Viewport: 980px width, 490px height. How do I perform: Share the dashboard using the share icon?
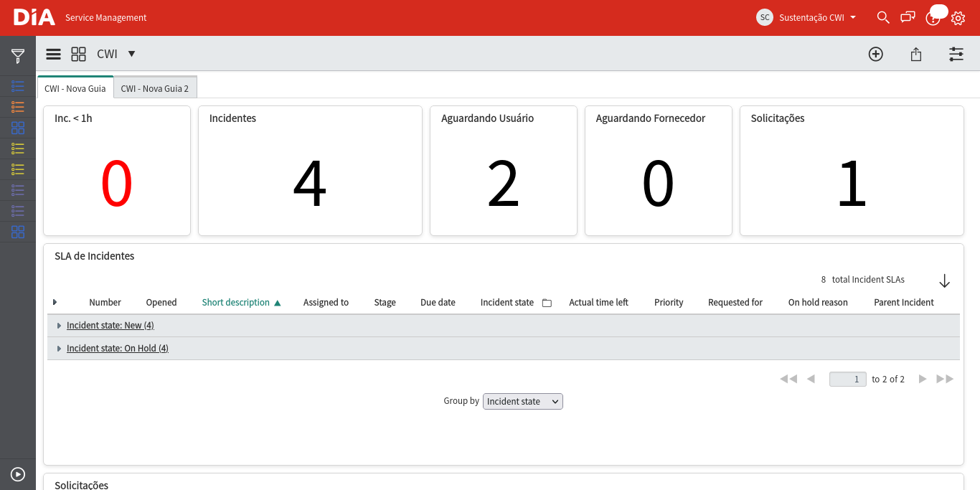click(x=916, y=54)
